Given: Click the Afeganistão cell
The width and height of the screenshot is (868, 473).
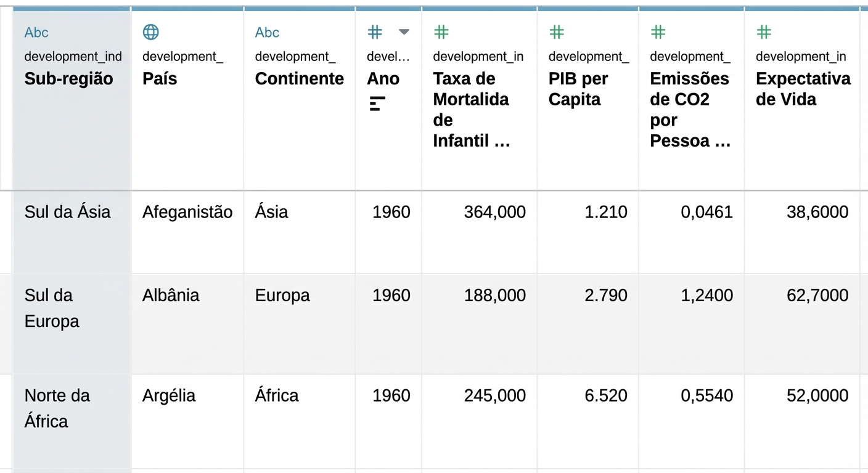Looking at the screenshot, I should [x=187, y=212].
